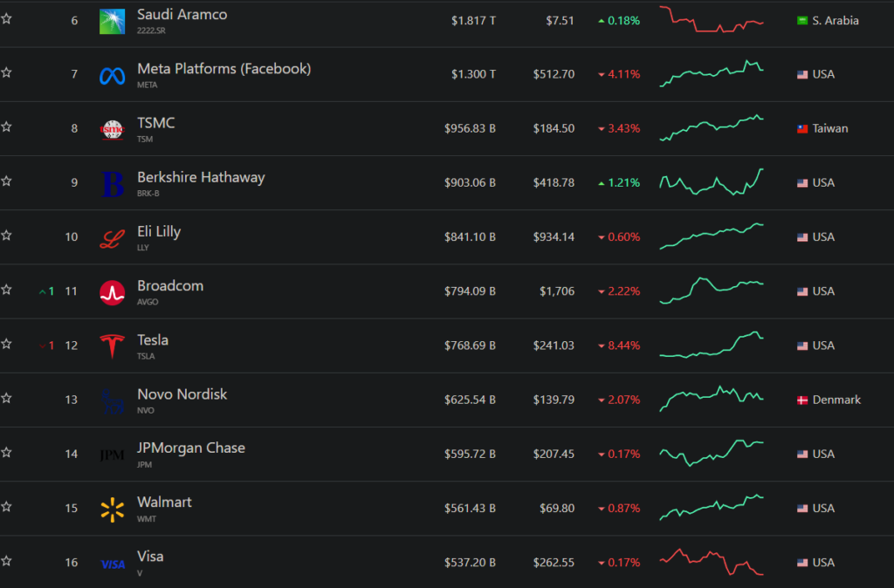Click the $934.14 Eli Lilly price
This screenshot has height=588, width=894.
point(554,237)
